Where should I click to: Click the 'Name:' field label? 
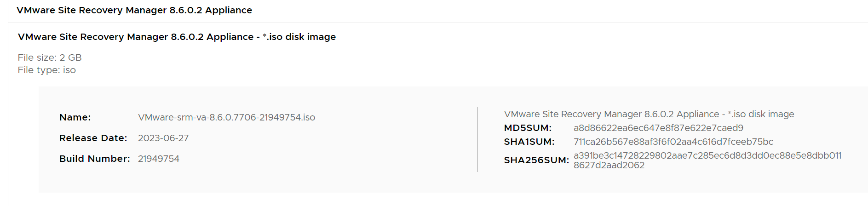coord(75,117)
